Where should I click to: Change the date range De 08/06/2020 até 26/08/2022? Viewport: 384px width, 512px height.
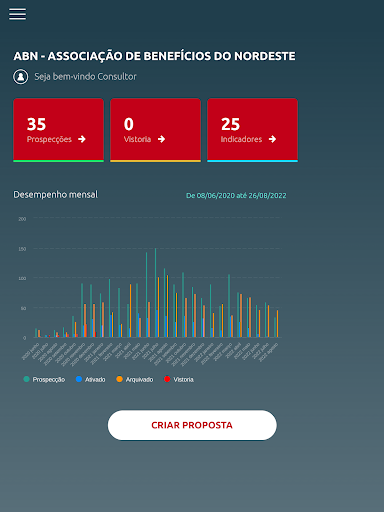pos(236,195)
